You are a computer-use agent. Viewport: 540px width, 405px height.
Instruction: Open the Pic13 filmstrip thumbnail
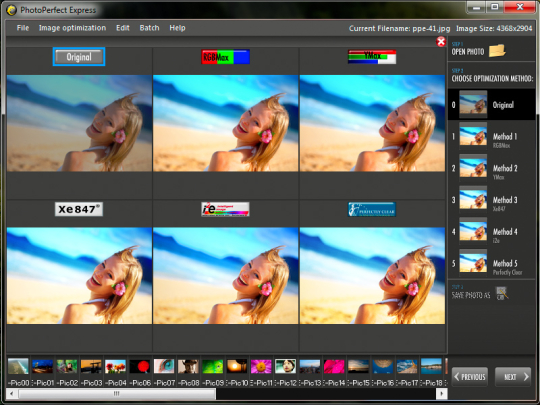tap(310, 366)
